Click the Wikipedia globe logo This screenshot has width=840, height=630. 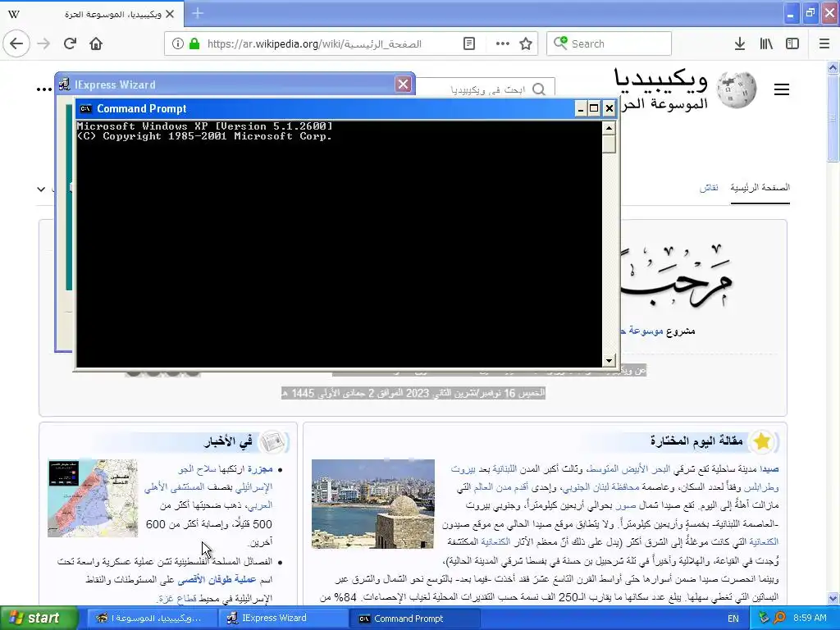click(x=737, y=89)
